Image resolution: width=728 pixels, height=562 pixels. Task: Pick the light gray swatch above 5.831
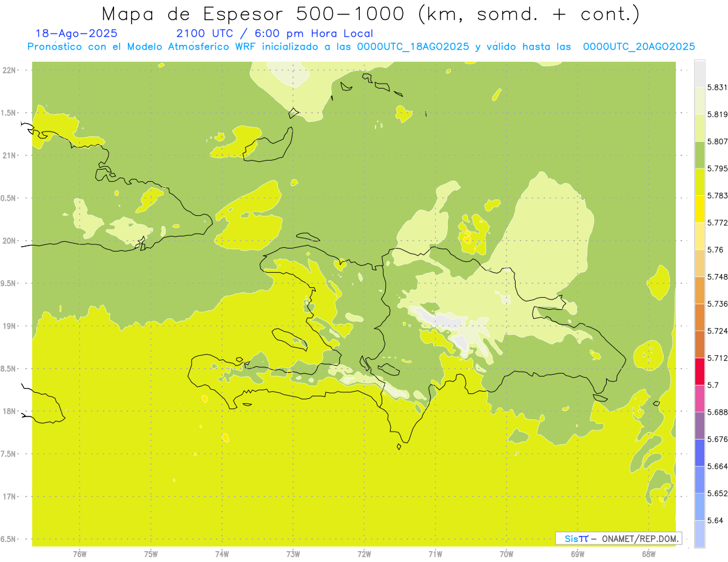699,73
